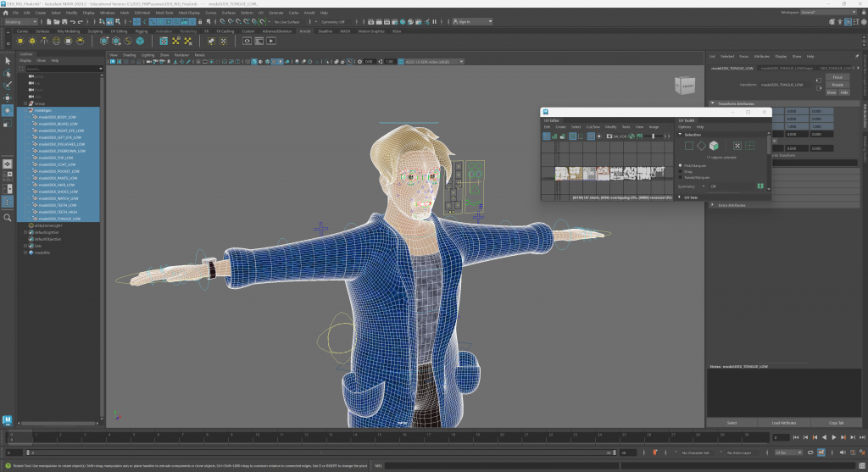The image size is (868, 472).
Task: Choose the Tweak/Marquee radio option
Action: [681, 177]
